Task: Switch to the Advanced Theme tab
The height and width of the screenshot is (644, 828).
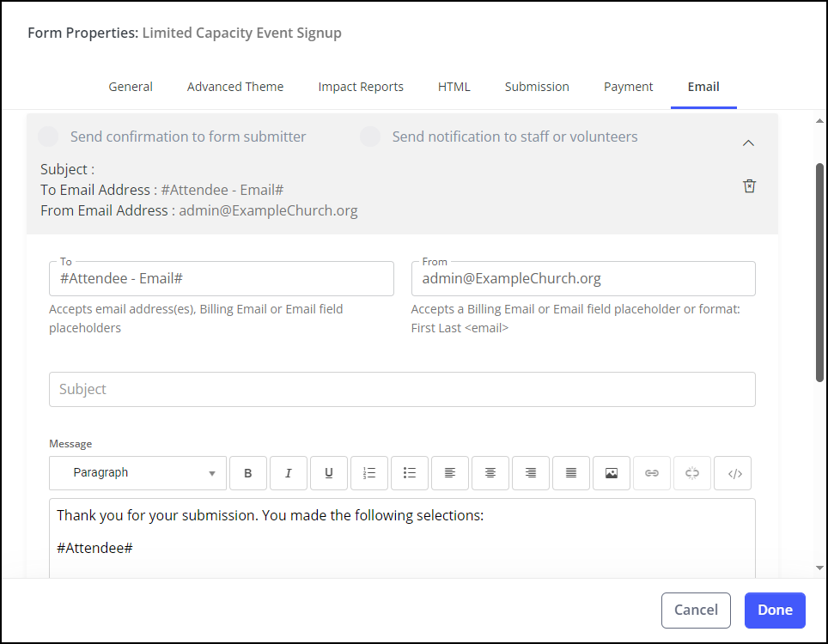Action: (235, 87)
